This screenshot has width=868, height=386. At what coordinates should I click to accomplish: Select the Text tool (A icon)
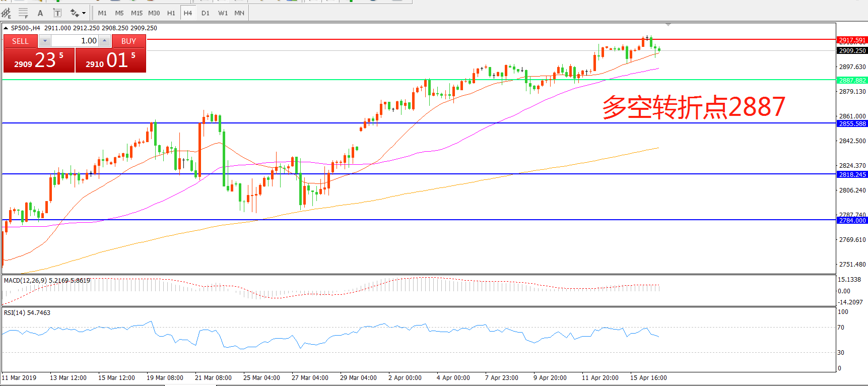(x=40, y=13)
